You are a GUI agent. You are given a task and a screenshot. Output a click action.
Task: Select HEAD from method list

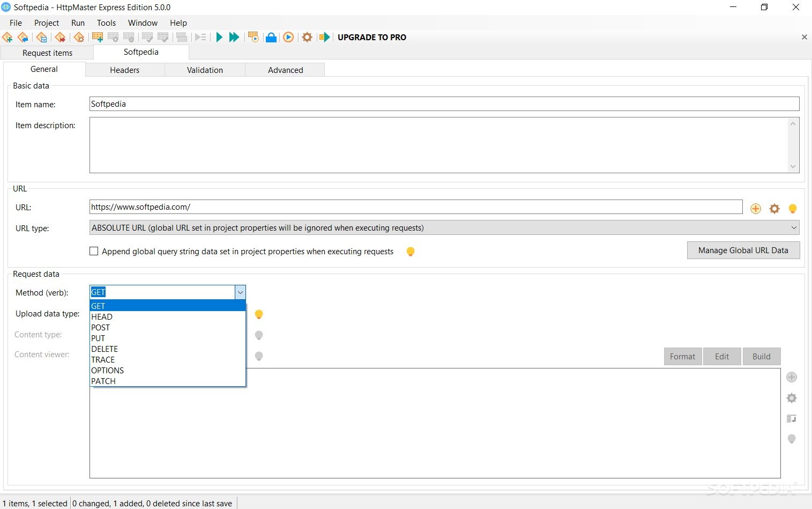point(167,316)
